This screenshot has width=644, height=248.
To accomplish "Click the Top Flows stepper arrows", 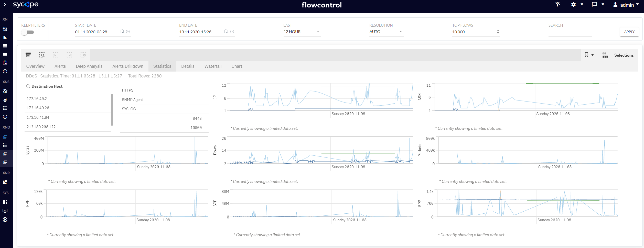I will tap(498, 32).
